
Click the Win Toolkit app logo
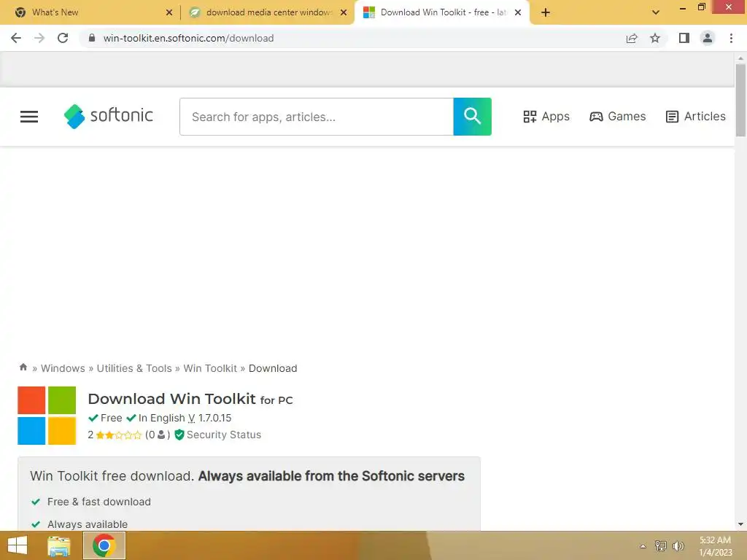coord(47,416)
